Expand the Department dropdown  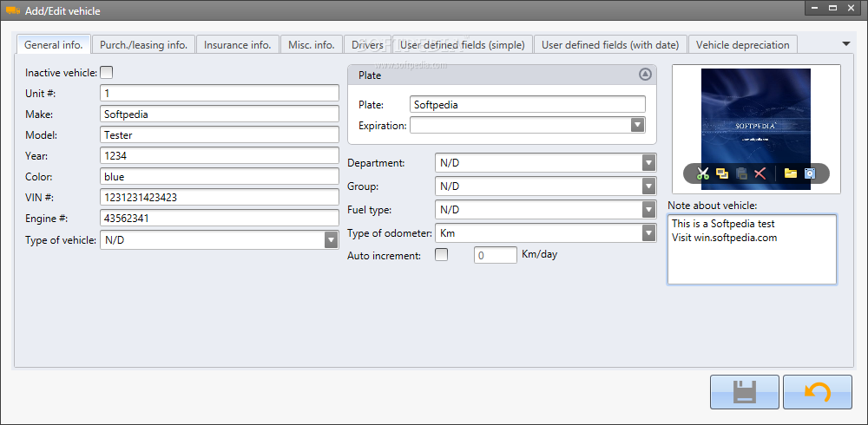pos(648,163)
